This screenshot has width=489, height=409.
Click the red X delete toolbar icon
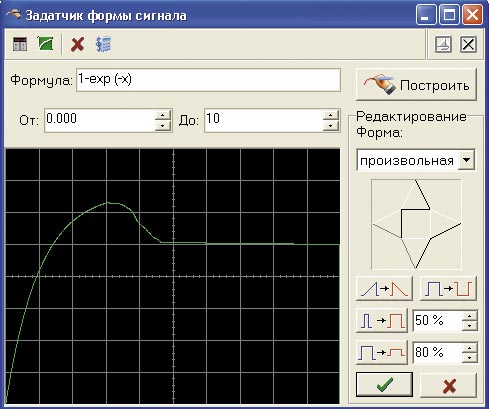tap(77, 44)
